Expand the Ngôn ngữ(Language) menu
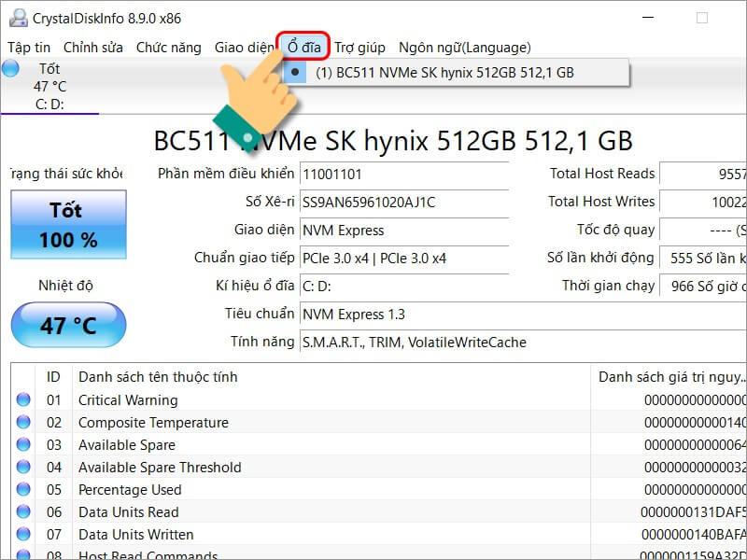 pyautogui.click(x=464, y=48)
